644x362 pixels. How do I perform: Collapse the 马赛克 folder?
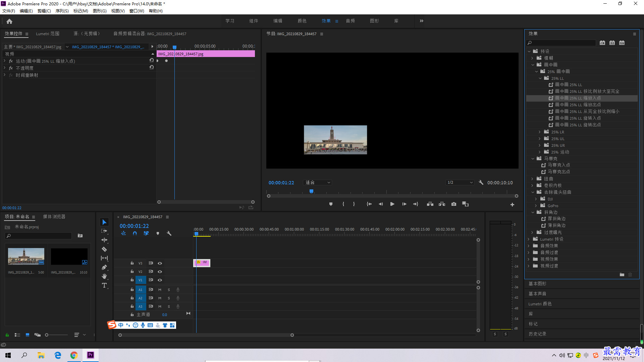pos(533,159)
